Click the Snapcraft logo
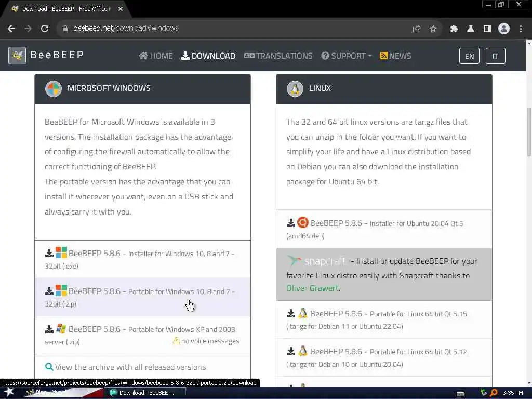The height and width of the screenshot is (399, 532). click(x=316, y=261)
